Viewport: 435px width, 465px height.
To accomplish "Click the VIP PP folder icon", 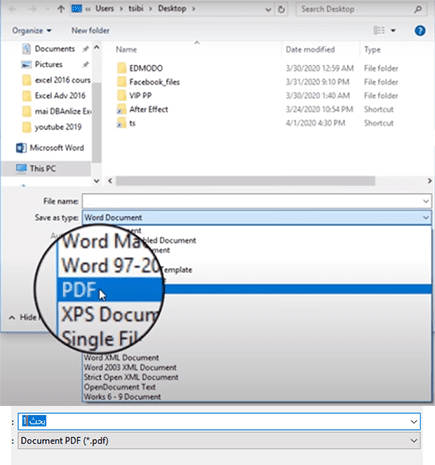I will tap(122, 96).
